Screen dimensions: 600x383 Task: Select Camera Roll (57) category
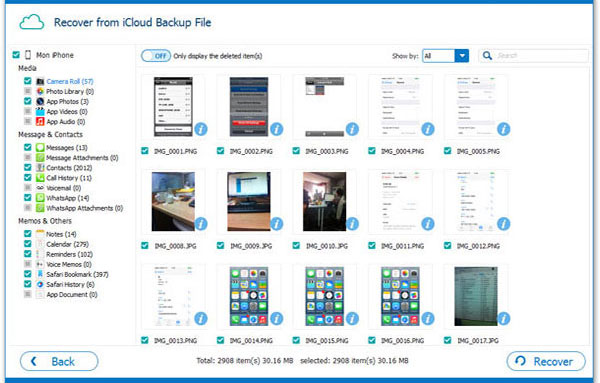(70, 81)
